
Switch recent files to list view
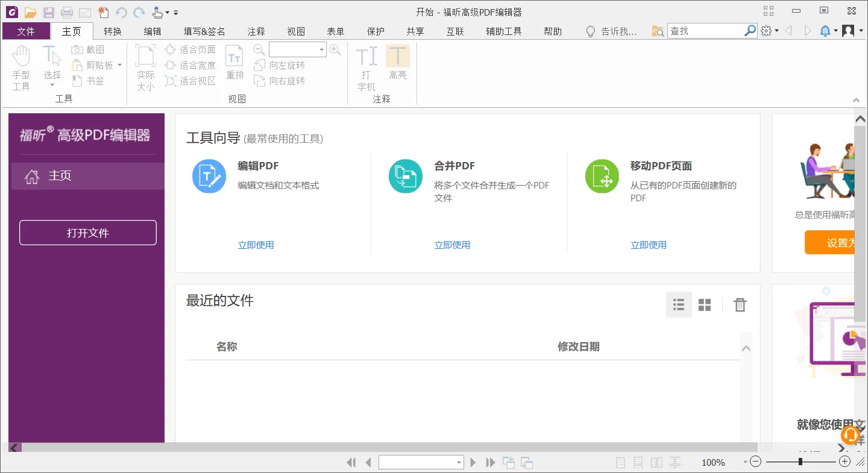pos(679,305)
